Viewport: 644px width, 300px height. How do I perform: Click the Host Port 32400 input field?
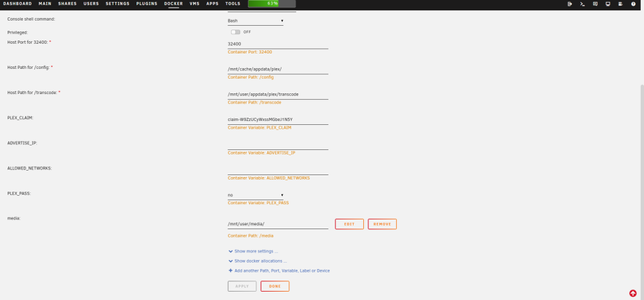pos(278,44)
